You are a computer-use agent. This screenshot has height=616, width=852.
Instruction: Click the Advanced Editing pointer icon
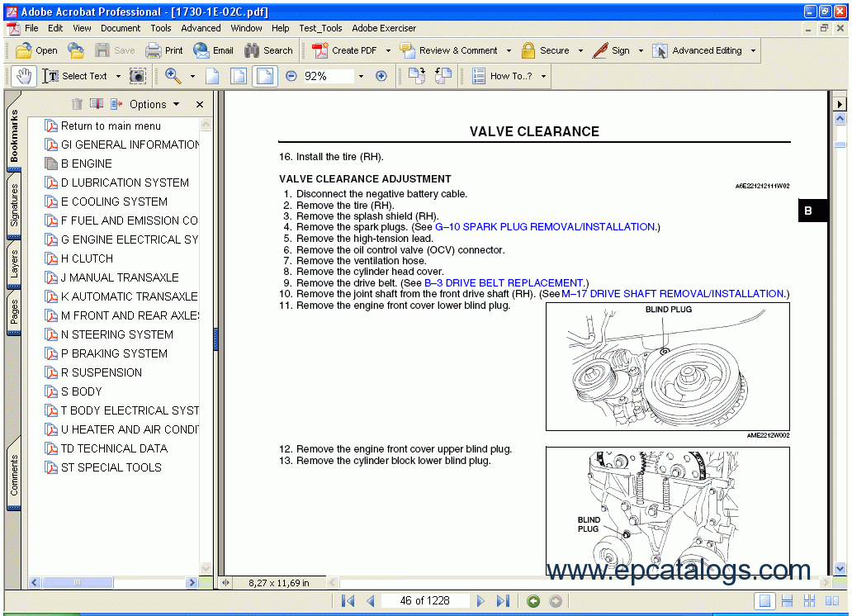pos(660,50)
